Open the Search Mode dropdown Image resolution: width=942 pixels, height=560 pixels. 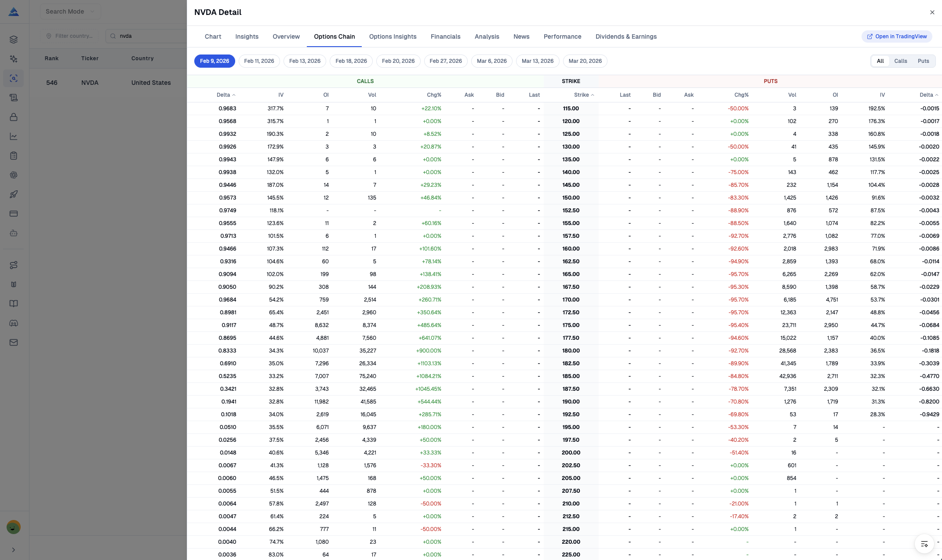pyautogui.click(x=69, y=11)
